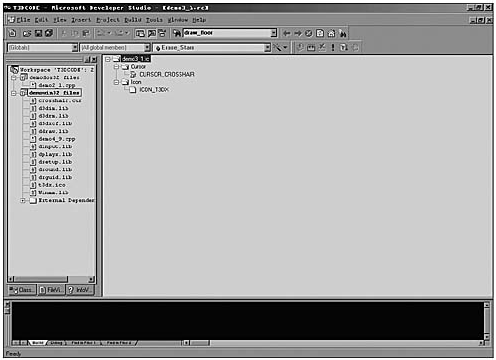Switch to the FileView tab
Image resolution: width=496 pixels, height=360 pixels.
coord(52,290)
